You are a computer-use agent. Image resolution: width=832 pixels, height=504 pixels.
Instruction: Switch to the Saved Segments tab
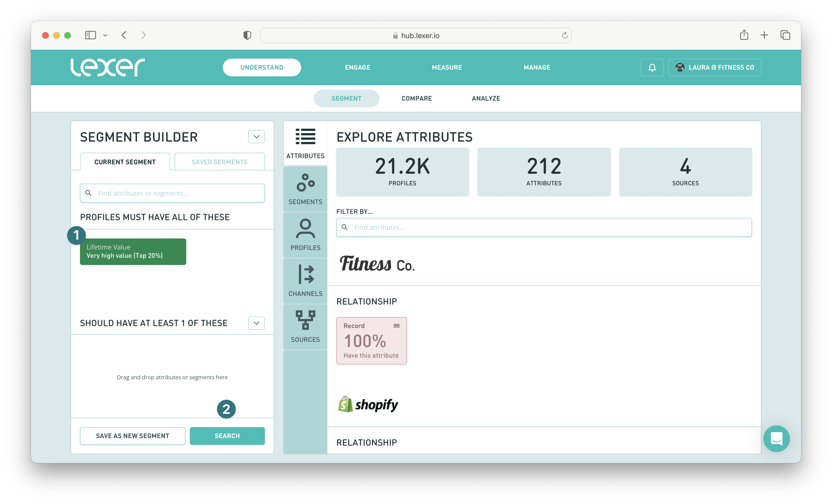click(219, 162)
